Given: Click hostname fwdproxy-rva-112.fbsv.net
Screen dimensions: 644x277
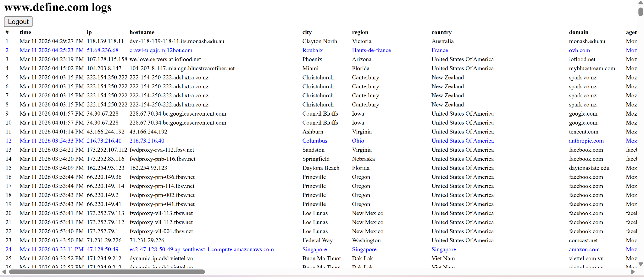Looking at the screenshot, I should coord(162,150).
